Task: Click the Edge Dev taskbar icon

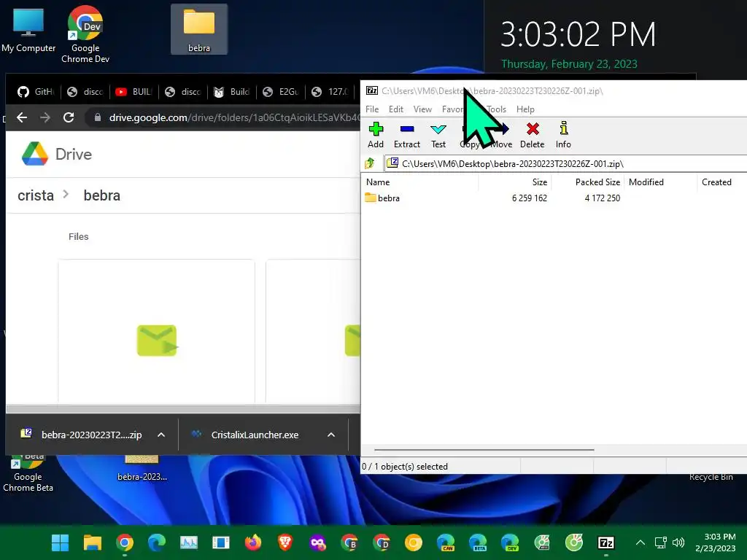Action: (x=510, y=542)
